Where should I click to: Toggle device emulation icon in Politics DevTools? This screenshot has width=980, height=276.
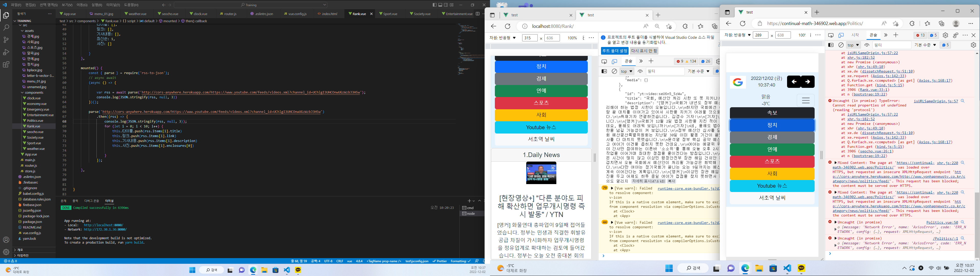point(841,35)
